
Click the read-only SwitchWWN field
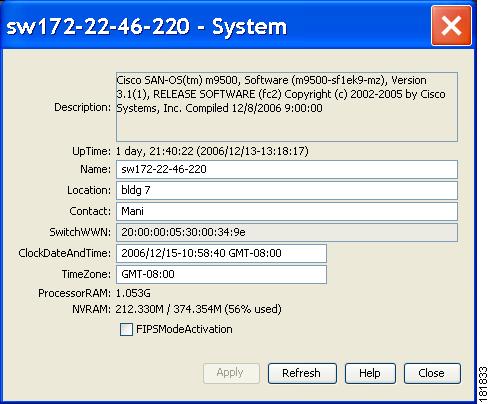tap(287, 232)
